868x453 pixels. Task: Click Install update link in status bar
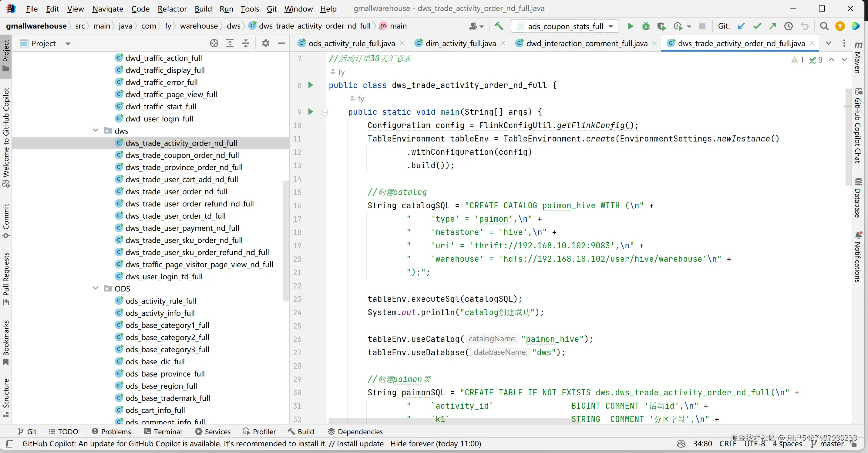pos(360,444)
